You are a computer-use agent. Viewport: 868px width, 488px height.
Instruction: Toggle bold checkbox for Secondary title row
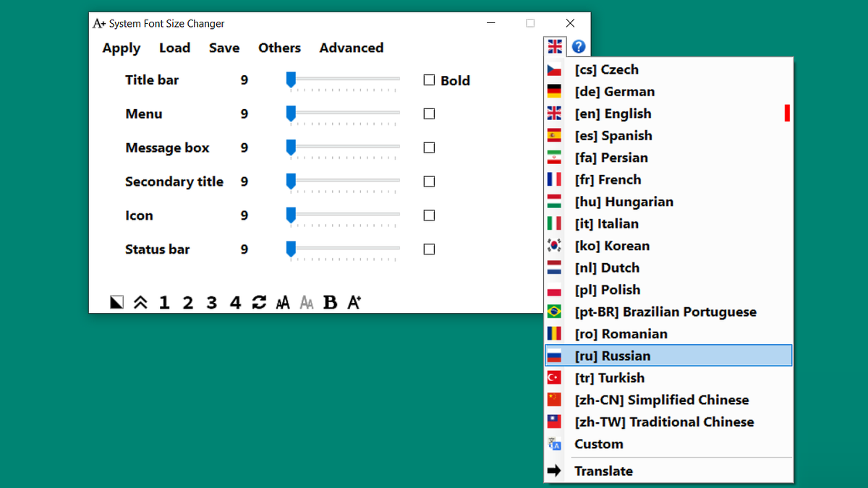[429, 181]
